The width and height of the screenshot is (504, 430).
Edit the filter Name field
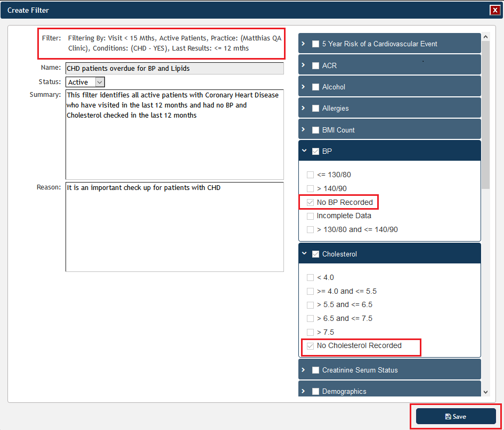175,69
